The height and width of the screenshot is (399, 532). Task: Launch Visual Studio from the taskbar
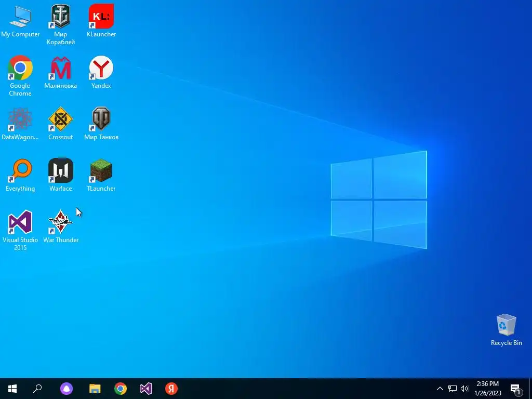click(x=146, y=389)
